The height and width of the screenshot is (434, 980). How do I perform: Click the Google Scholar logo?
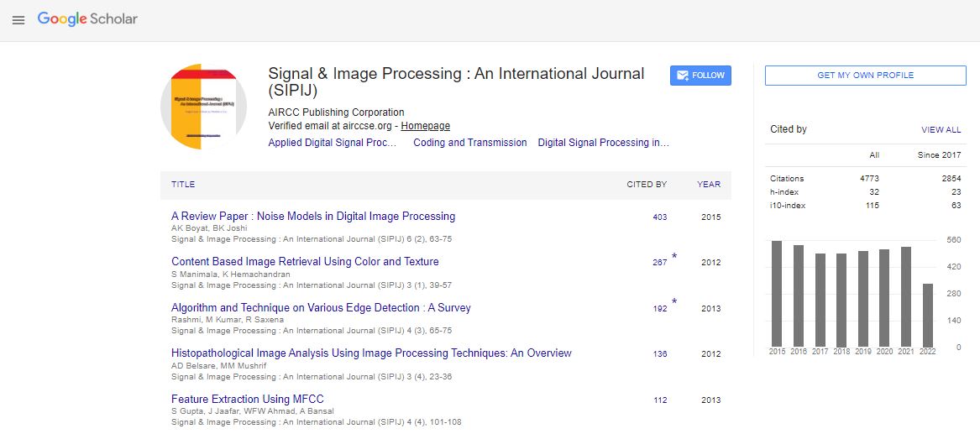coord(87,19)
